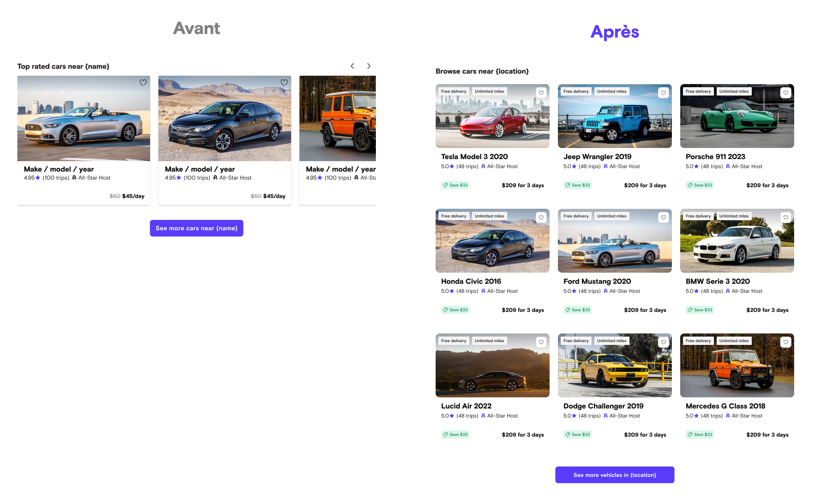This screenshot has height=504, width=815.
Task: Click Unlimited miles tag on Porsche 911
Action: 734,91
